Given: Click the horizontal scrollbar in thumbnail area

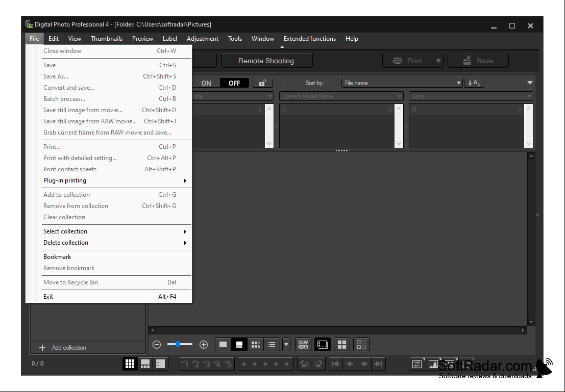Looking at the screenshot, I should (338, 330).
